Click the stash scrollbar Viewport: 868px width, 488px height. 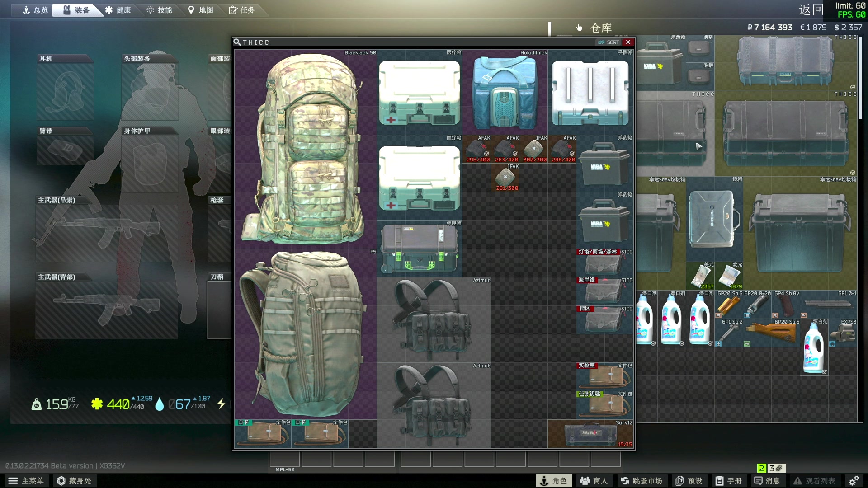(860, 78)
